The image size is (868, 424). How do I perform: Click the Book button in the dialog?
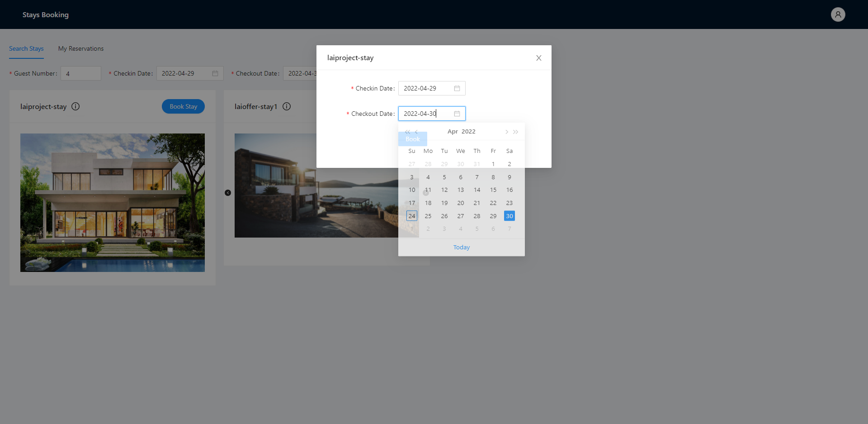tap(412, 139)
